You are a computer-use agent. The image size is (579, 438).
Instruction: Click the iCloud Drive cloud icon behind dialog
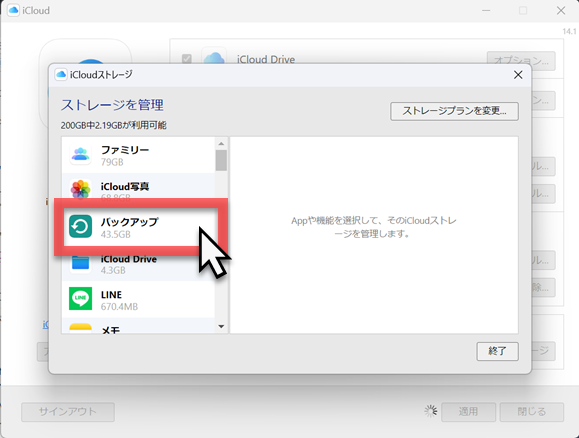[x=214, y=57]
